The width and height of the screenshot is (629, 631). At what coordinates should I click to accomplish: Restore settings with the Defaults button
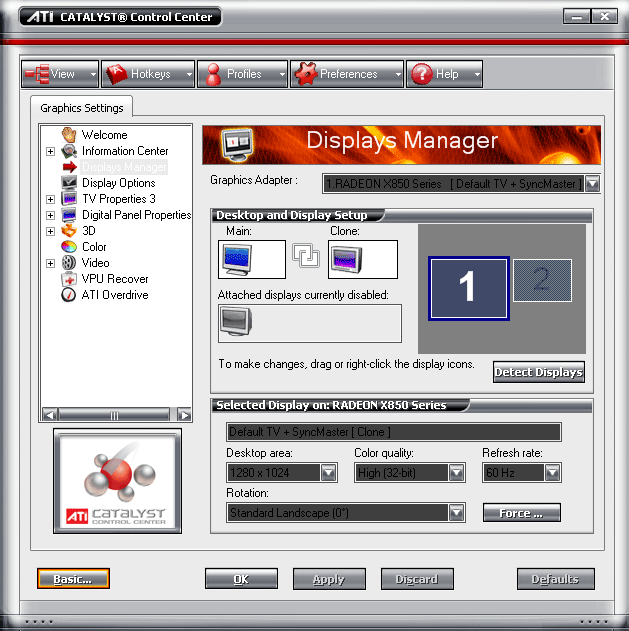point(556,579)
